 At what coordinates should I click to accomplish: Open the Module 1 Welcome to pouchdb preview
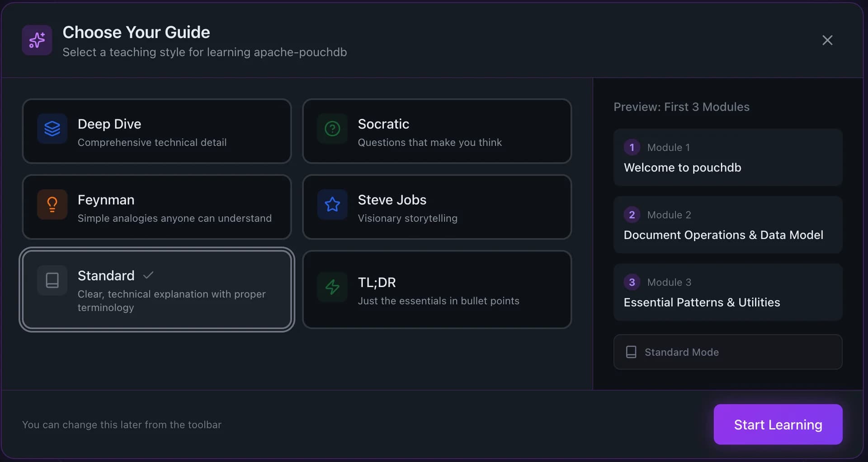[x=727, y=158]
